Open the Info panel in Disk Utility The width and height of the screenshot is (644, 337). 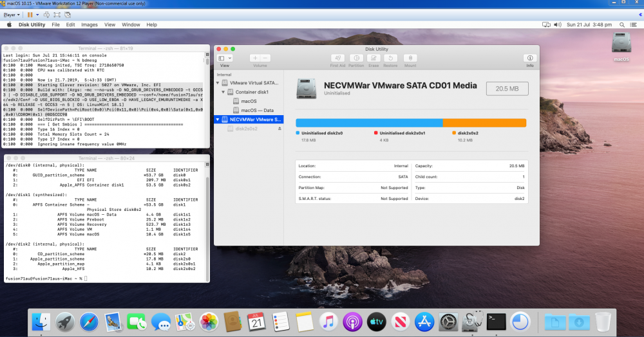[x=530, y=59]
